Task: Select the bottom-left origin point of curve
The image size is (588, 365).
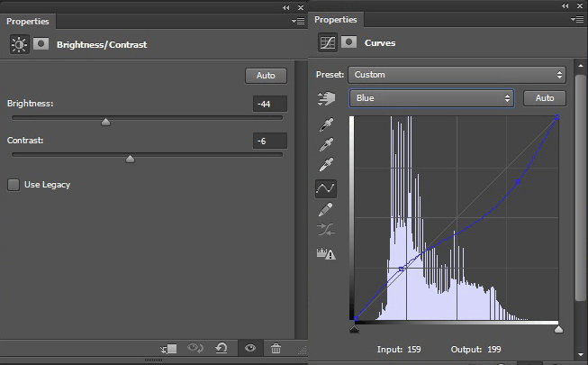Action: 356,318
